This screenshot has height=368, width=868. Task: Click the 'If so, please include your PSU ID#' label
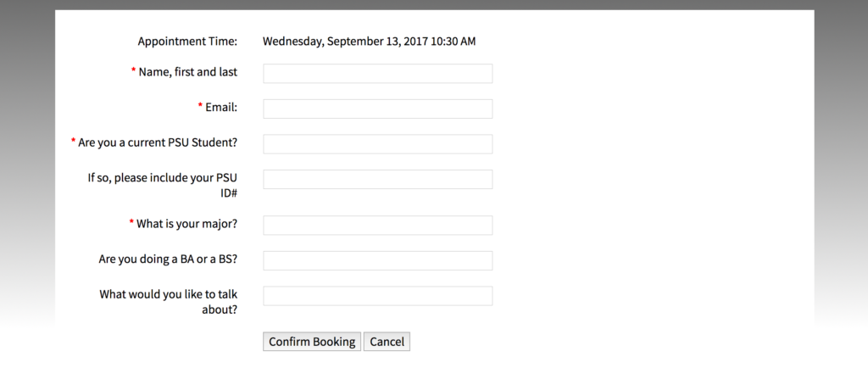pyautogui.click(x=163, y=185)
